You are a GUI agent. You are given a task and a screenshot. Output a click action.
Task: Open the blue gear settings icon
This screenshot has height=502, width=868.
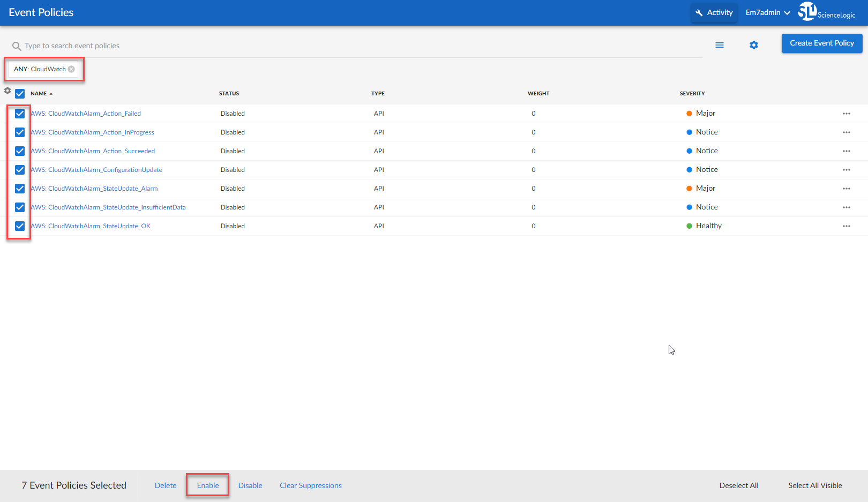click(x=754, y=45)
